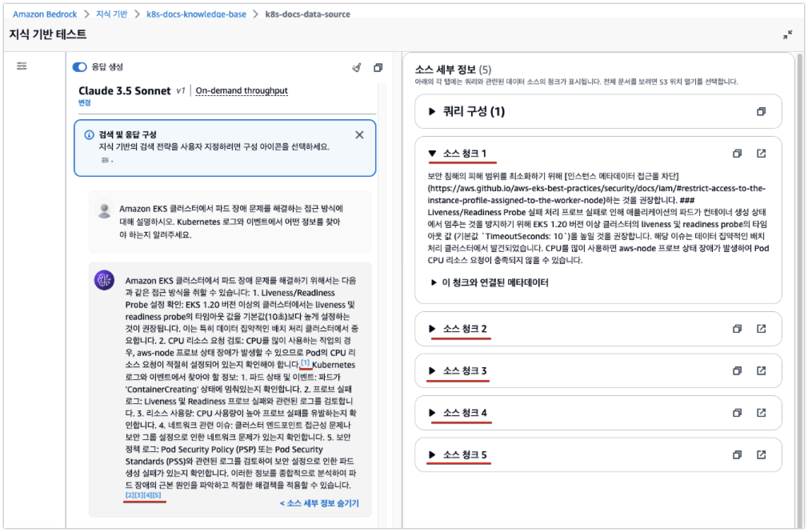The width and height of the screenshot is (808, 532).
Task: Click the info icon in 검색 및 응답 구성 banner
Action: coord(89,134)
